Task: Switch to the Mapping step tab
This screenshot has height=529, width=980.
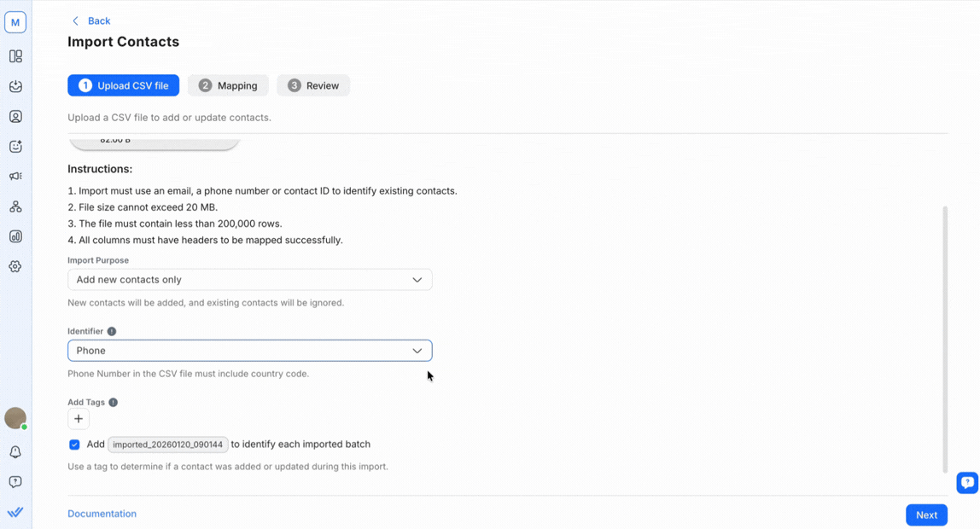Action: point(228,85)
